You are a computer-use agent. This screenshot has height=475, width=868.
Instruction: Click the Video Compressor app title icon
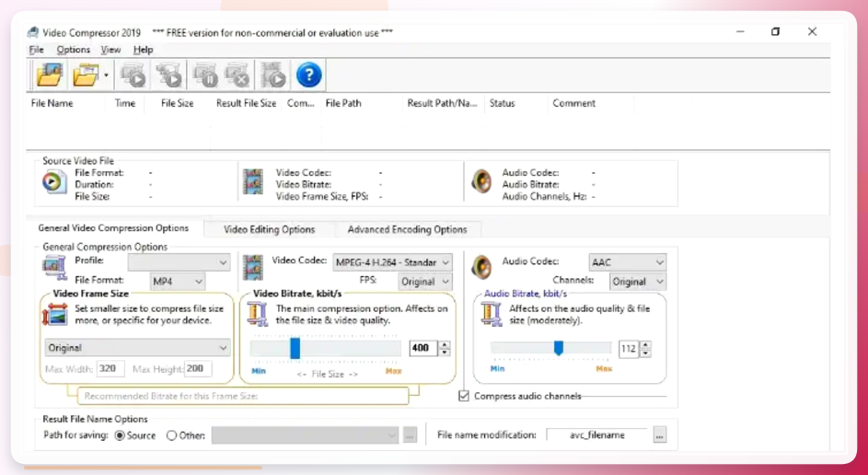pyautogui.click(x=33, y=32)
